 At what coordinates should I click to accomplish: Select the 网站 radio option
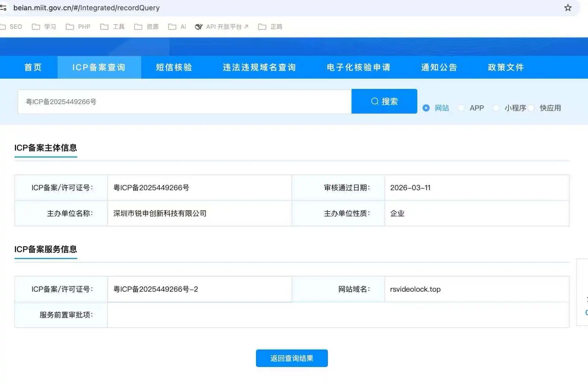[426, 108]
